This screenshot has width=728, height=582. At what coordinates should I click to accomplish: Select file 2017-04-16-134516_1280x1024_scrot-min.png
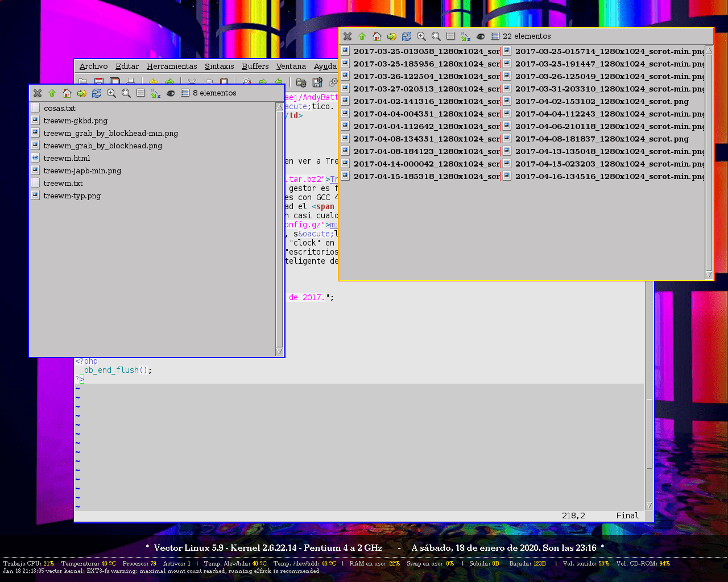pos(603,176)
